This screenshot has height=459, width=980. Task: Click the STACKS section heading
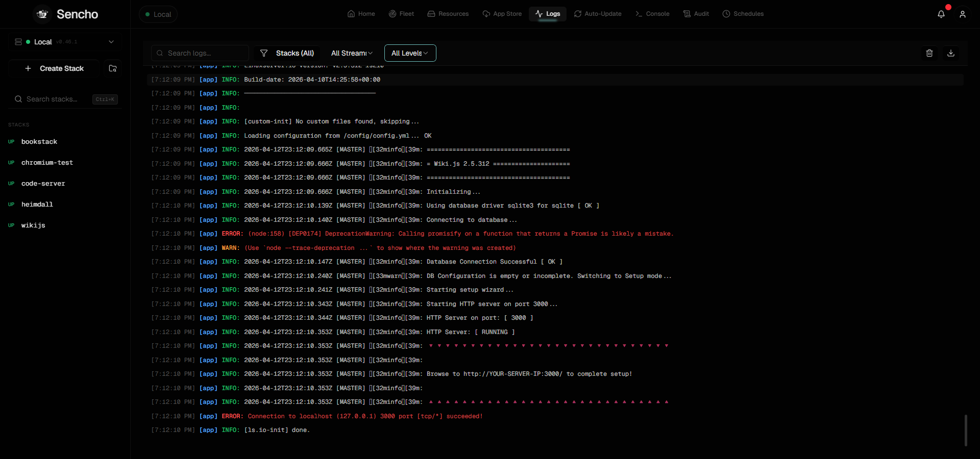click(19, 125)
